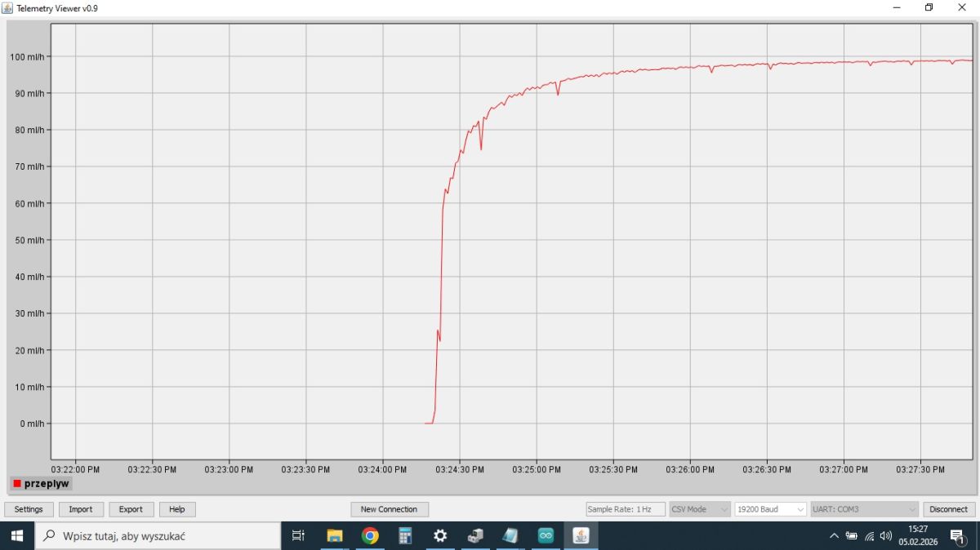Open the Windows Start menu

coord(17,536)
